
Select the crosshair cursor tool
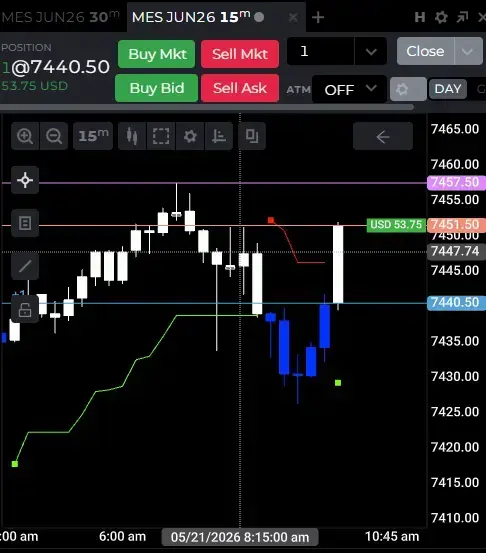click(25, 180)
